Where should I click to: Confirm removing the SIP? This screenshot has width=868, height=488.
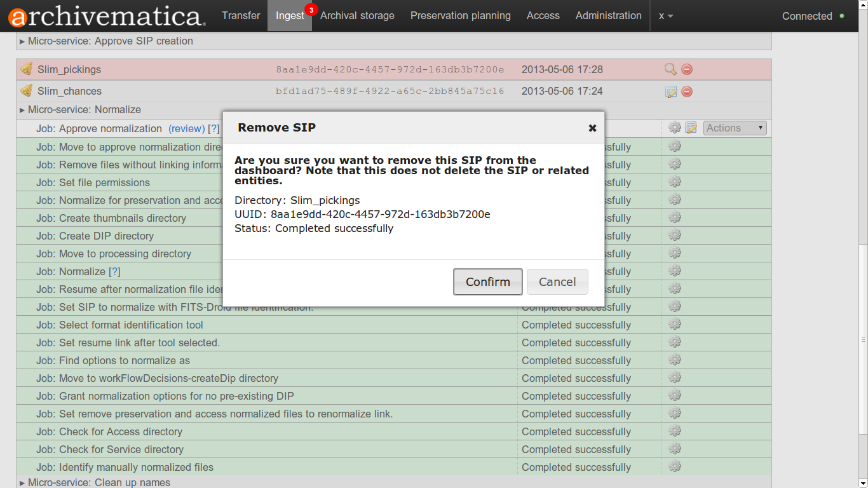[487, 281]
